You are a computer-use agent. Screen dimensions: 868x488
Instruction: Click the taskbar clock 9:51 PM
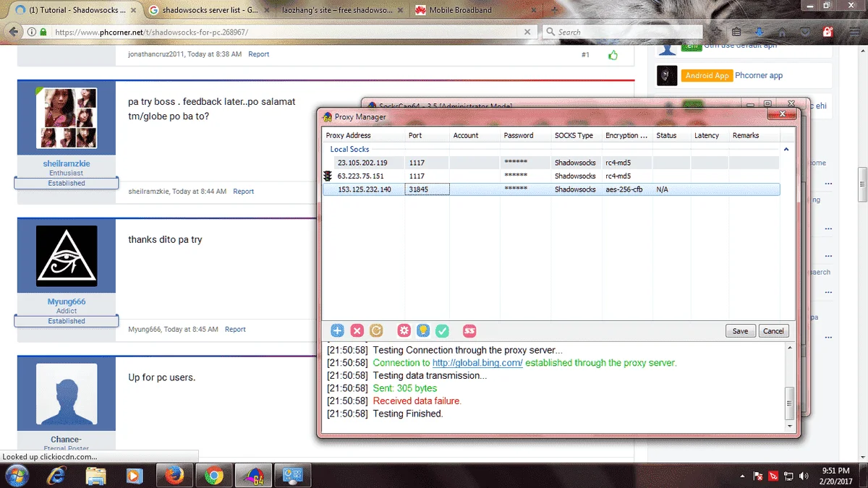(x=835, y=471)
